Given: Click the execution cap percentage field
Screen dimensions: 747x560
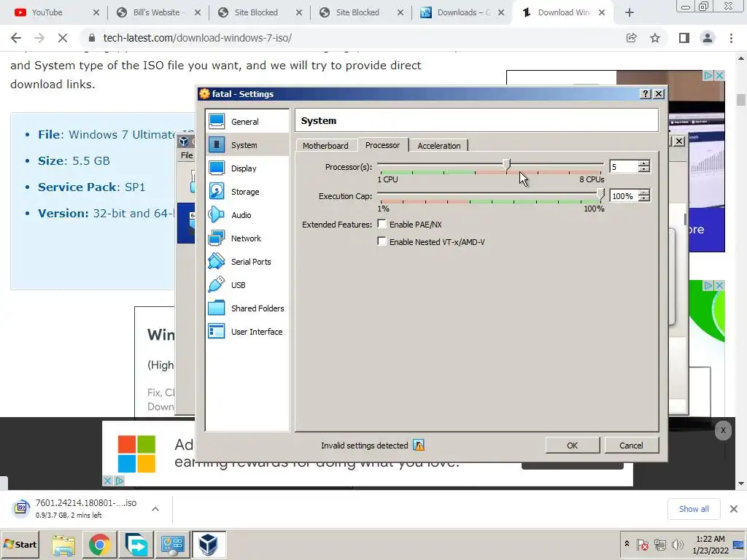Looking at the screenshot, I should 624,195.
